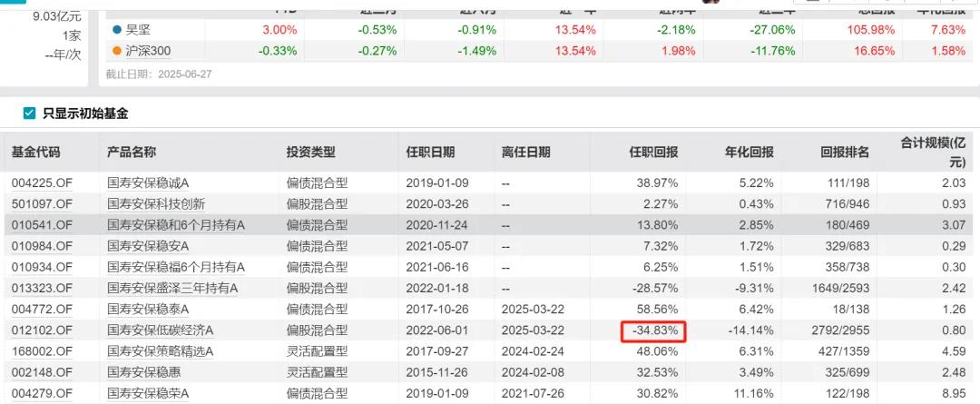Click the blue legend dot beside 吴坚
Image resolution: width=980 pixels, height=404 pixels.
click(x=117, y=29)
